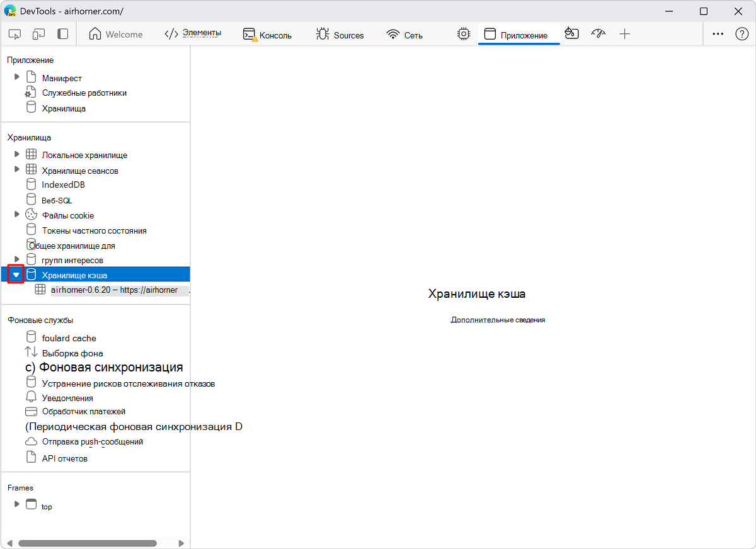Select the Приложение tab
Screen dimensions: 756x549
click(x=518, y=35)
